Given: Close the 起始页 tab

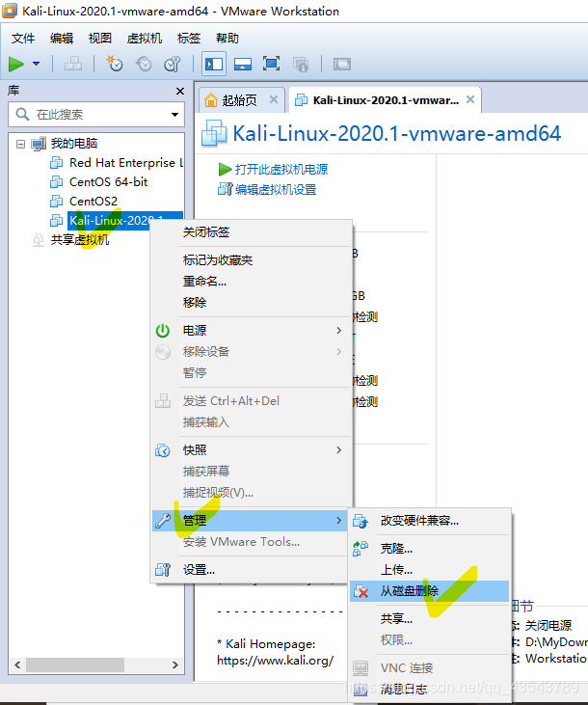Looking at the screenshot, I should coord(274,99).
